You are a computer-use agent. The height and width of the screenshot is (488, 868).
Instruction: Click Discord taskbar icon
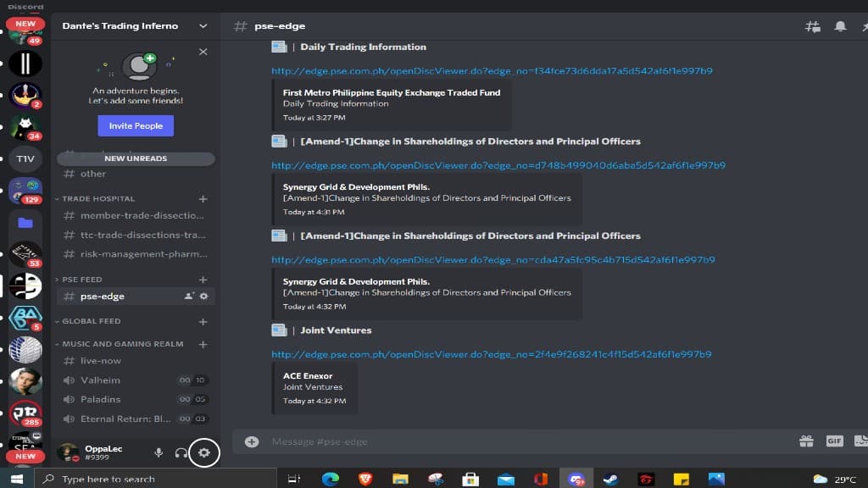pos(576,480)
